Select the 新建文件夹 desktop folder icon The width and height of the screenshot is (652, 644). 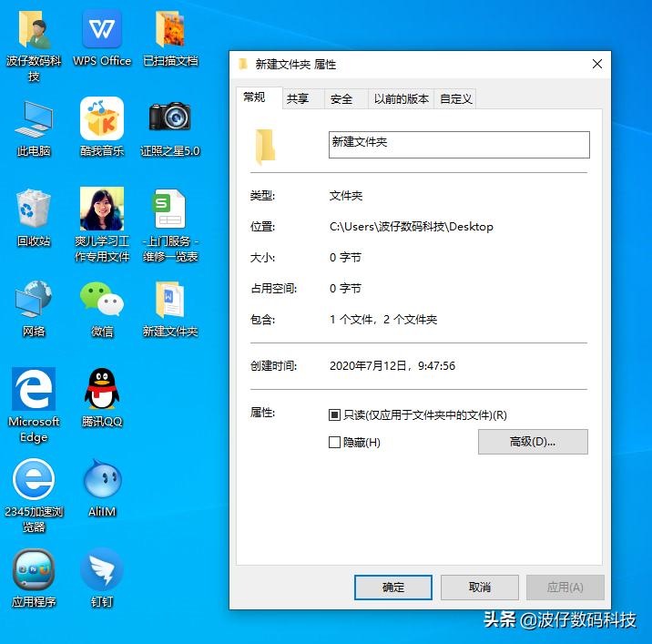170,300
